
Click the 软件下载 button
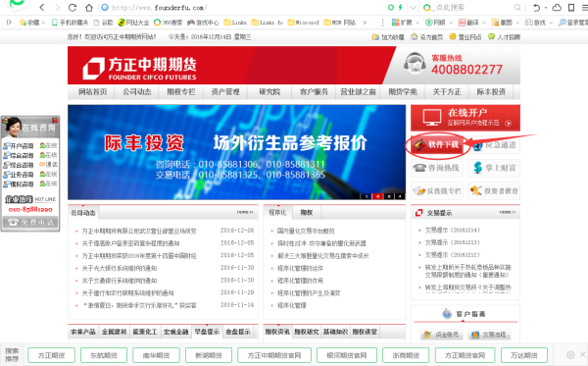[437, 144]
